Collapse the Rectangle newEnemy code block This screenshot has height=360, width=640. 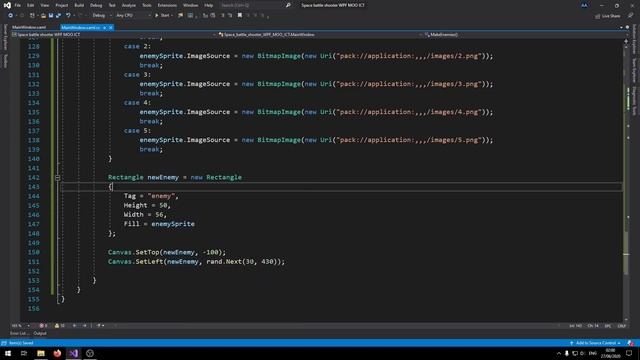click(58, 178)
